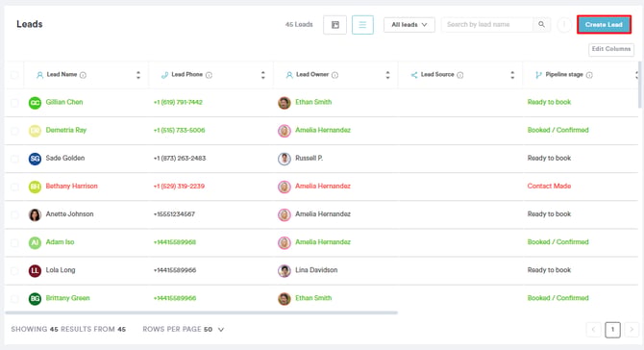The image size is (644, 350).
Task: Click Anette Johnson's photo avatar
Action: coord(35,214)
